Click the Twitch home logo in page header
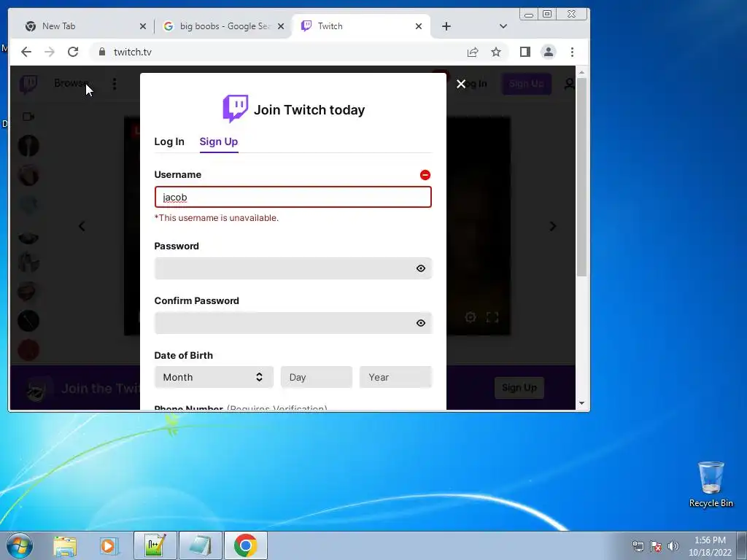747x560 pixels. click(28, 85)
